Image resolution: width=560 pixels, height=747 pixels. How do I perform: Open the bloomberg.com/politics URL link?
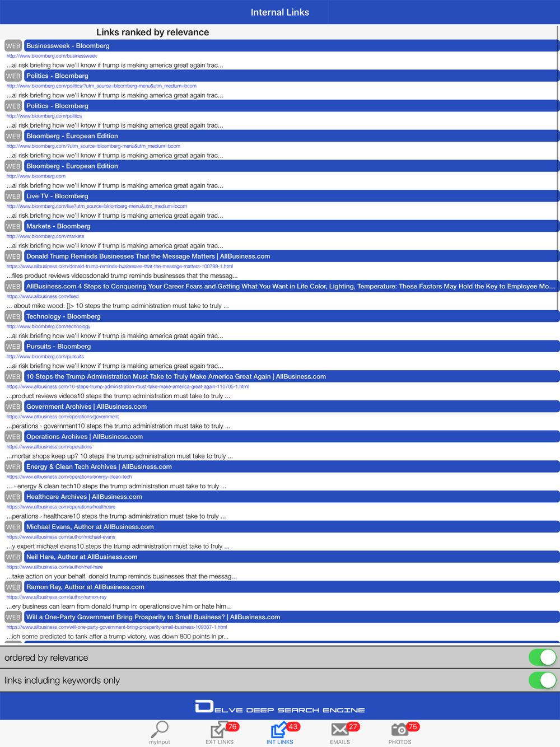click(44, 116)
